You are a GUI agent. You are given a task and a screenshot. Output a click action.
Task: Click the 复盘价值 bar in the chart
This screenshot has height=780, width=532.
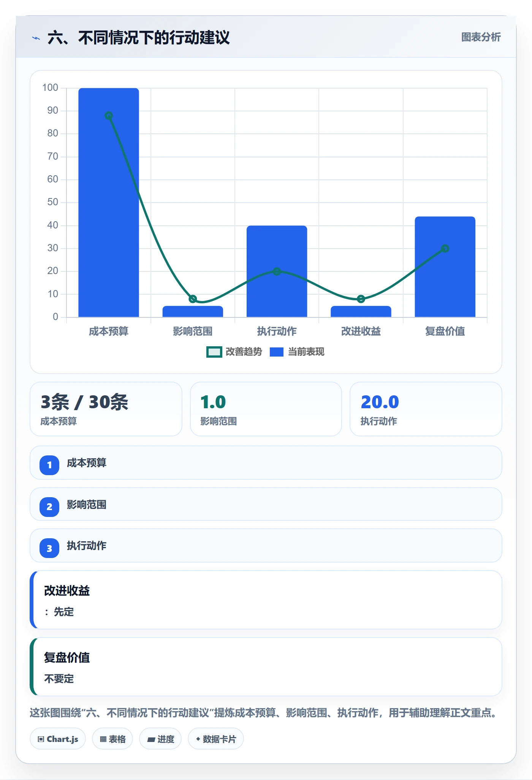click(x=445, y=267)
